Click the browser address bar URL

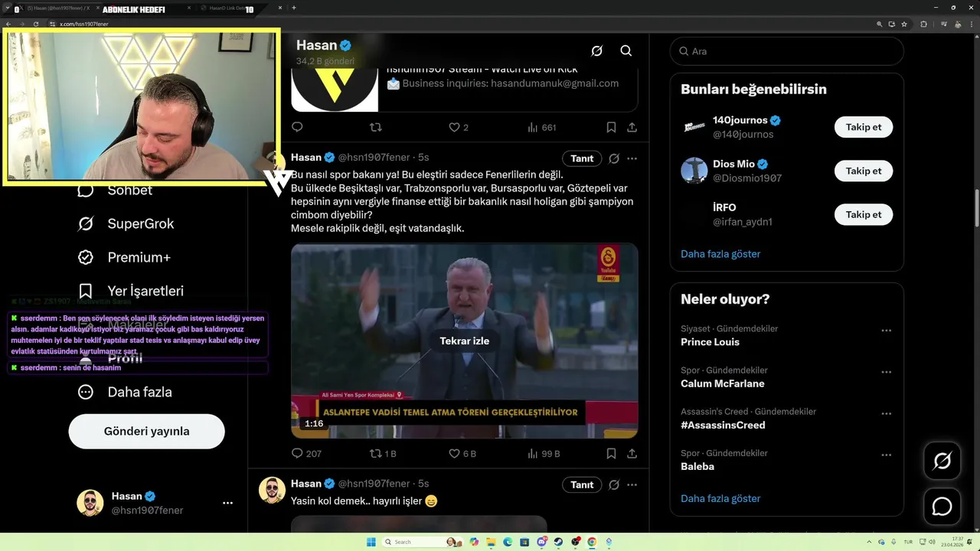click(x=83, y=24)
